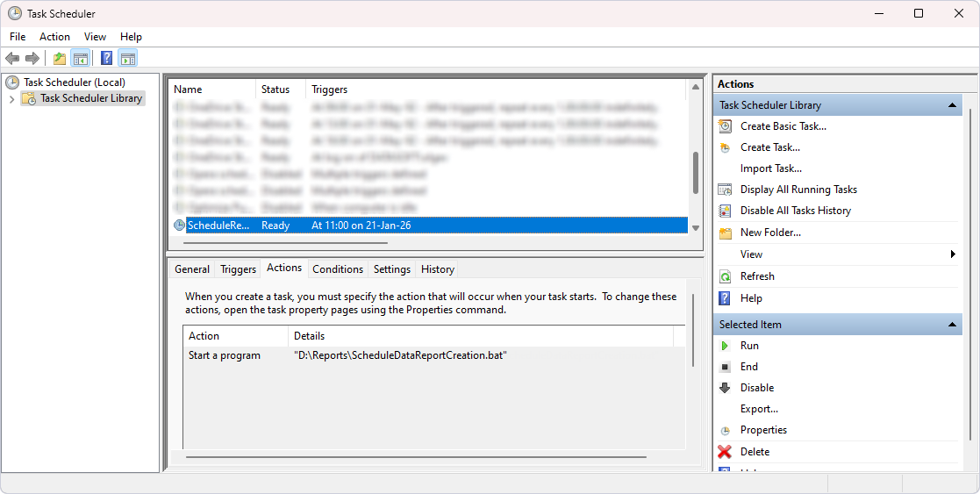Switch to the General tab
This screenshot has width=980, height=494.
[192, 268]
